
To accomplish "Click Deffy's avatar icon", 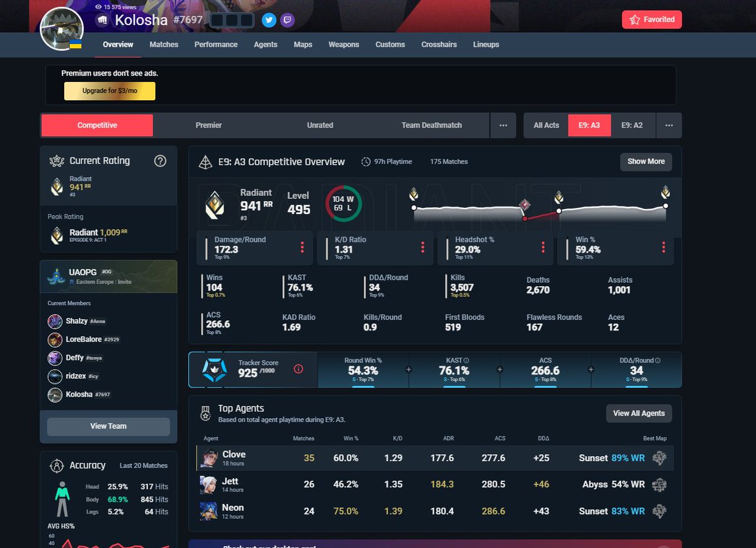I will [x=55, y=358].
